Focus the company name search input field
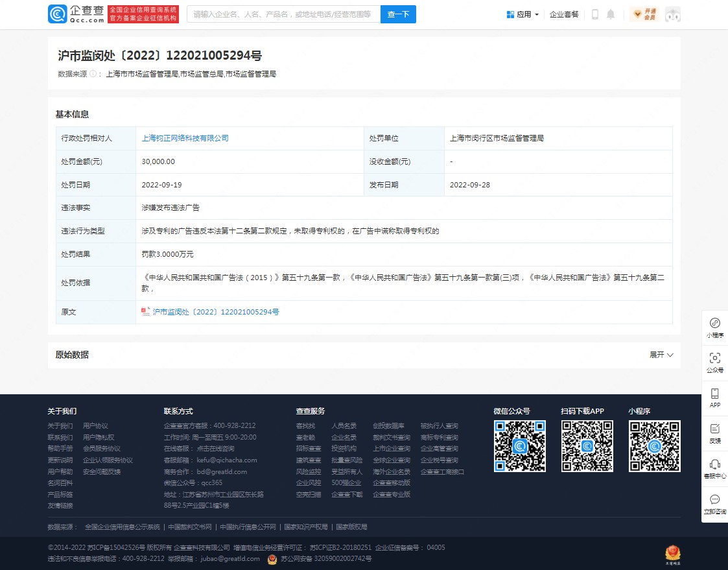This screenshot has width=728, height=570. [x=283, y=14]
